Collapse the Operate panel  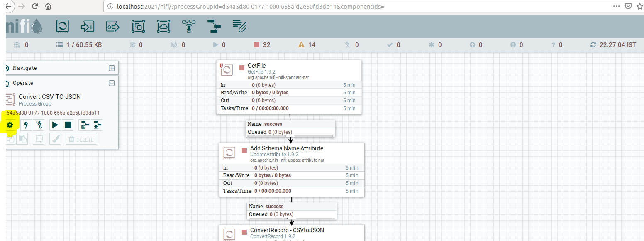(111, 83)
